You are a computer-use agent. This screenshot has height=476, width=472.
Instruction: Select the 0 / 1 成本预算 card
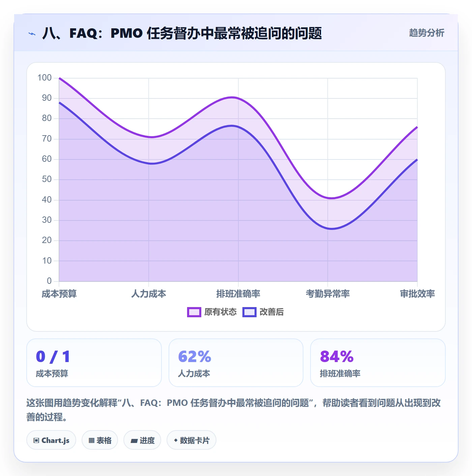coord(94,363)
